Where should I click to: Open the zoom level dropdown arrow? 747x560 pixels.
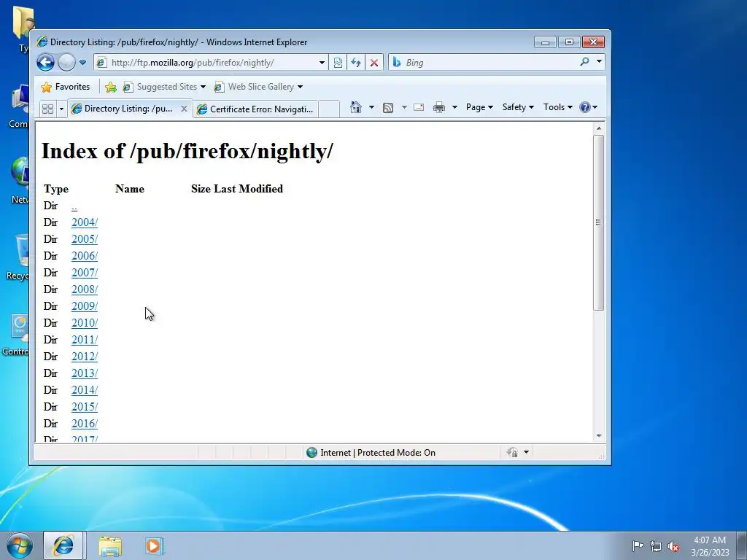(526, 452)
